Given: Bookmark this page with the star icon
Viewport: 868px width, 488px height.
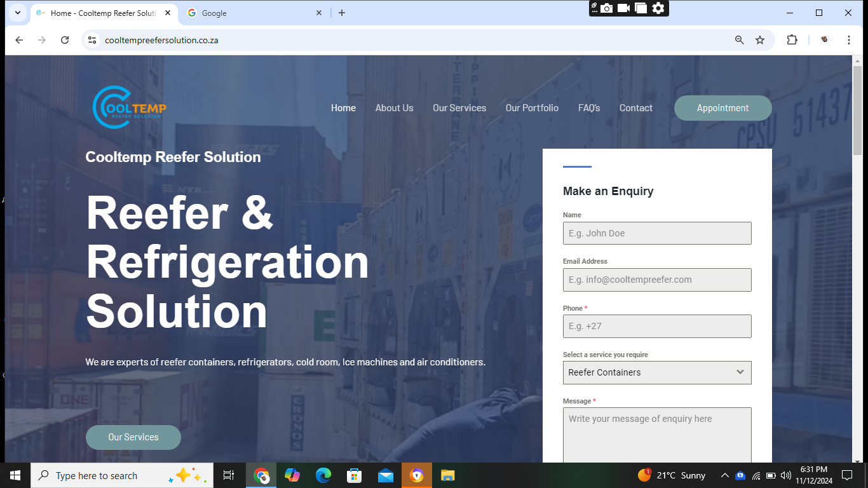Looking at the screenshot, I should point(760,40).
